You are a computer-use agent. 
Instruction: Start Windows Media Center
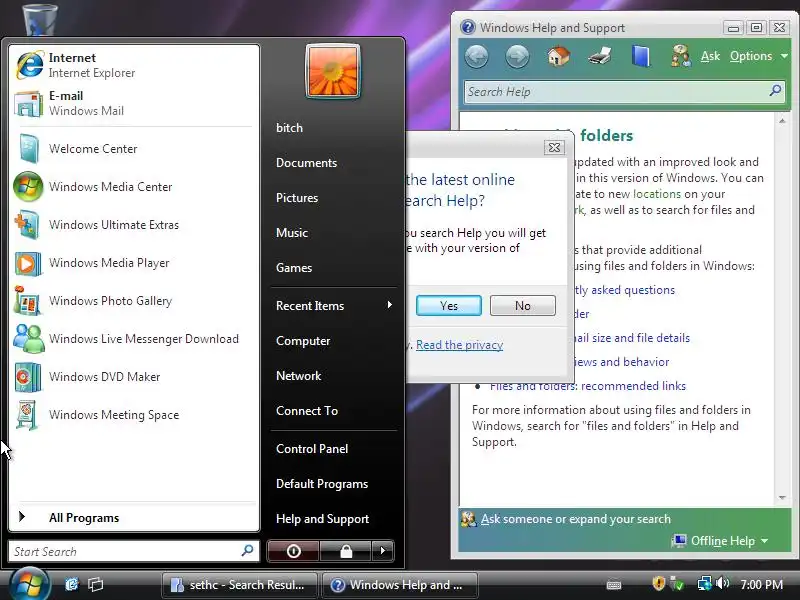[x=134, y=187]
